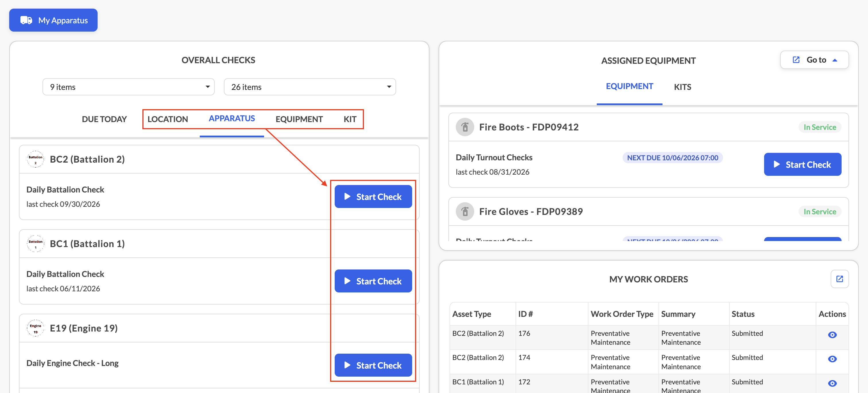Start the Fire Boots Daily Turnout Check

pyautogui.click(x=802, y=165)
